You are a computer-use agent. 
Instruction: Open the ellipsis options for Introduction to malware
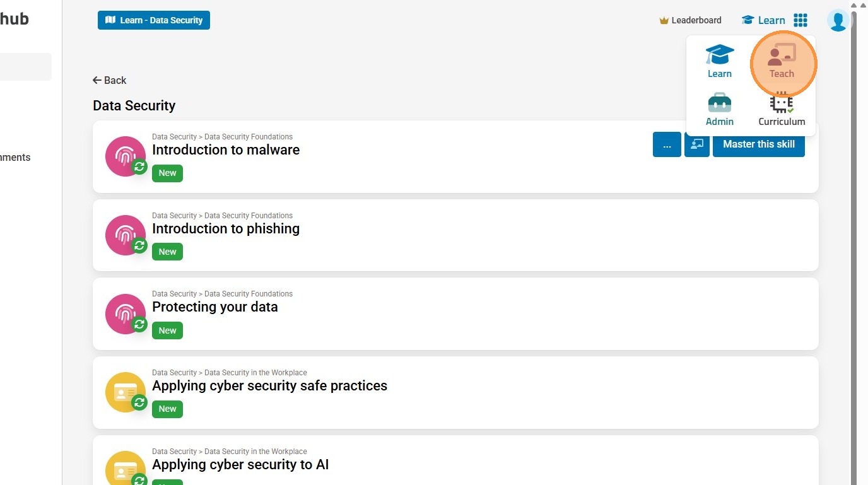pos(667,144)
